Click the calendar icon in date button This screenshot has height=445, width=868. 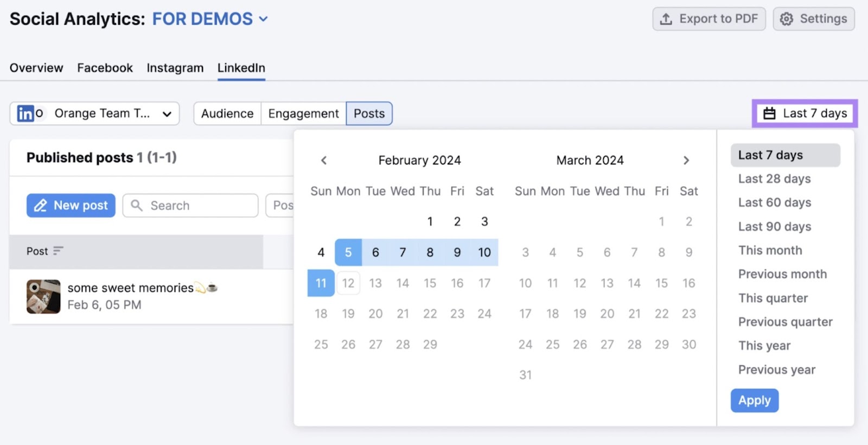point(769,113)
